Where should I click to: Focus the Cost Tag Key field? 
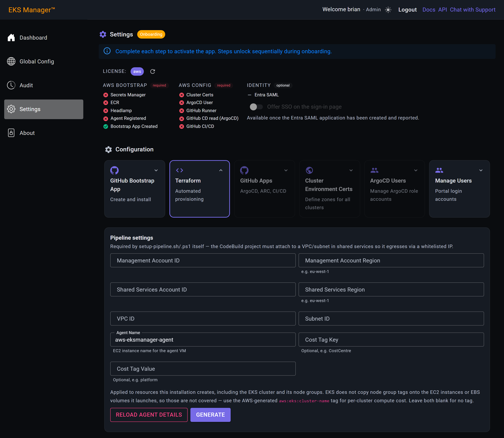[391, 340]
